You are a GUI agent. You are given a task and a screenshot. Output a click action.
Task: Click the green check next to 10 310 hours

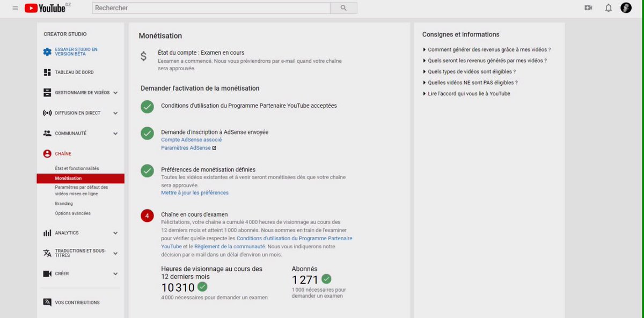point(202,286)
